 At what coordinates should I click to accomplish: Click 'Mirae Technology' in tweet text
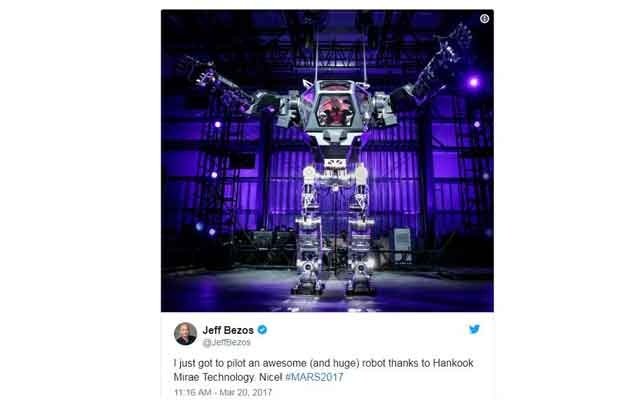(x=215, y=377)
